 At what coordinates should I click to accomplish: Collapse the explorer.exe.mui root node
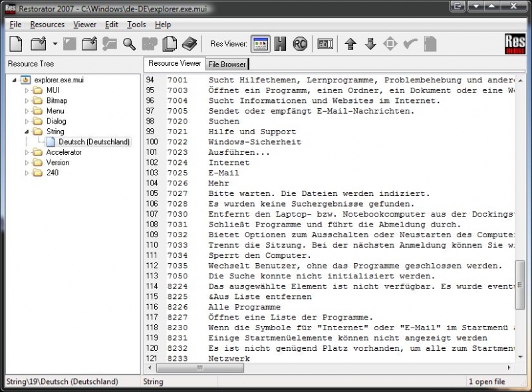tap(14, 80)
